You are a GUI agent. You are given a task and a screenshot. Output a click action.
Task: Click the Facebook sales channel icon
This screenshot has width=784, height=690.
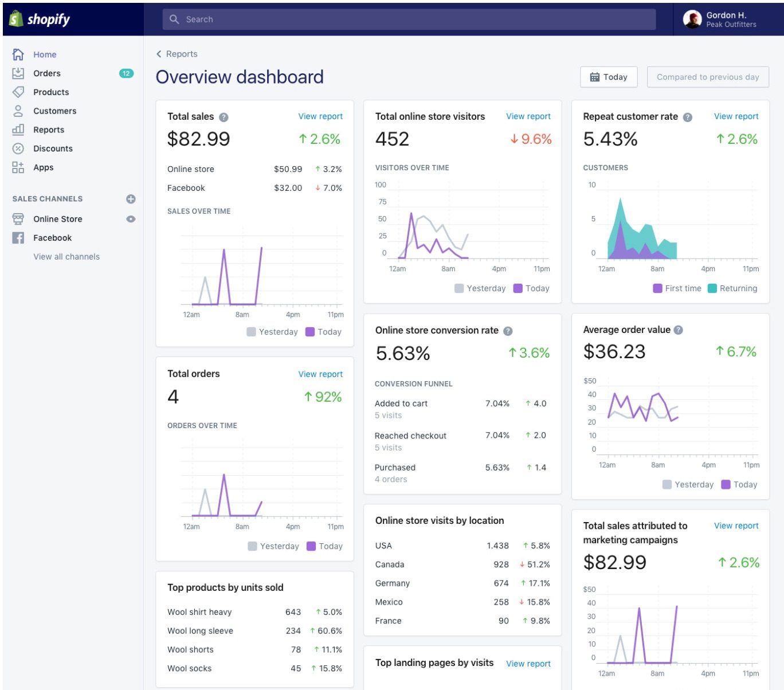coord(18,238)
